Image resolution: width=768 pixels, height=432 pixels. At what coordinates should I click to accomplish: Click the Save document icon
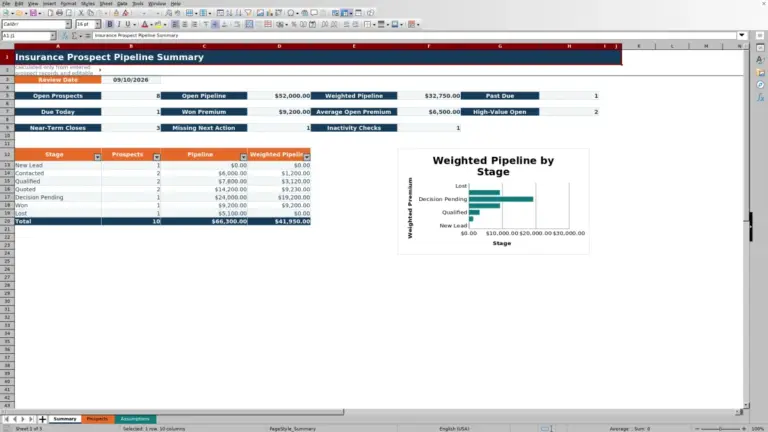coord(33,13)
